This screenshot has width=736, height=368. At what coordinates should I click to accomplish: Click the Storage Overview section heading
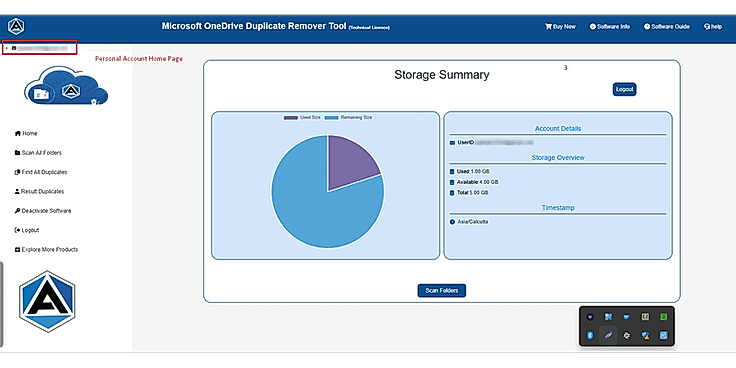[x=558, y=158]
